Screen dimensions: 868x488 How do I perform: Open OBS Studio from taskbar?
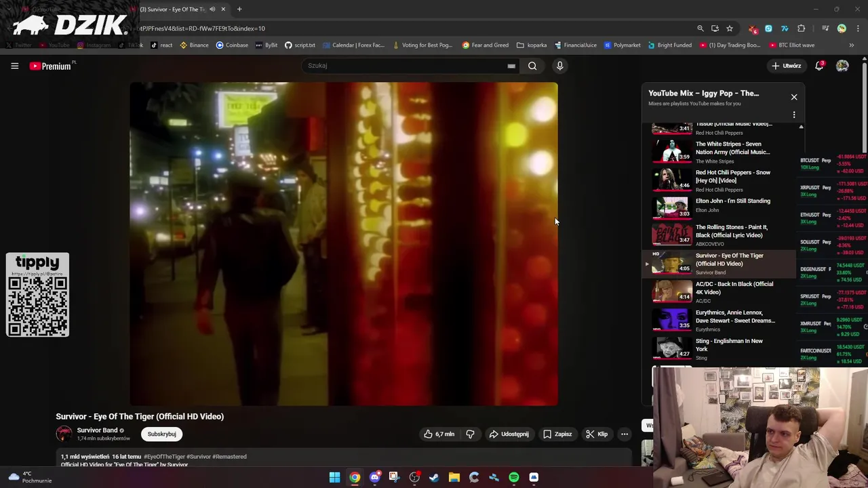point(414,477)
